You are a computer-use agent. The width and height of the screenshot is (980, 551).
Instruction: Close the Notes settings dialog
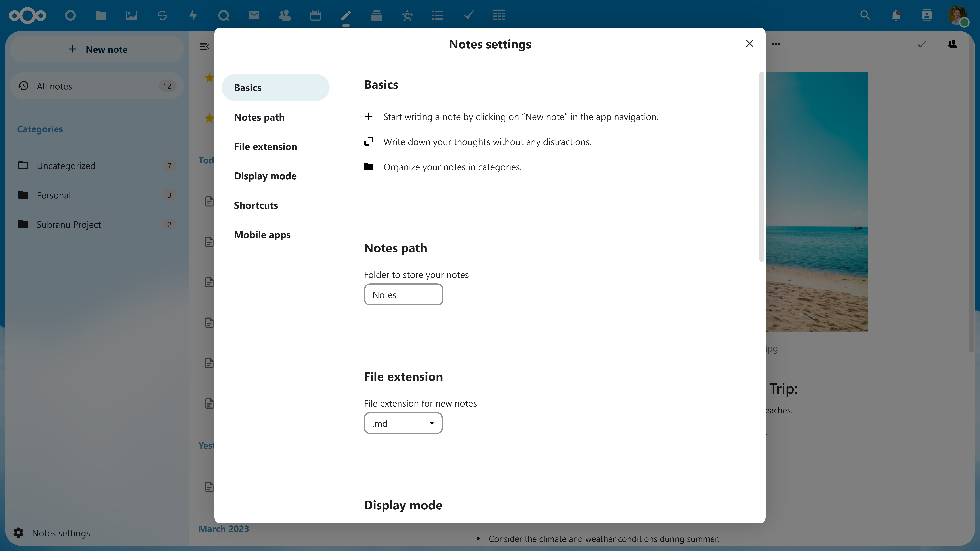pos(749,44)
